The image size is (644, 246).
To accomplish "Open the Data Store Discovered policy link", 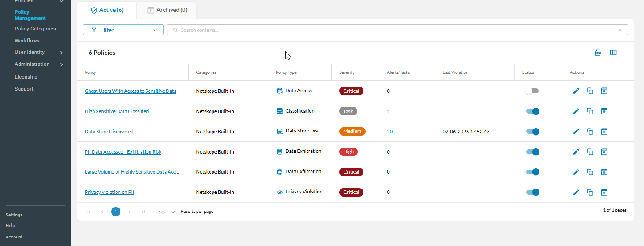I will (109, 132).
